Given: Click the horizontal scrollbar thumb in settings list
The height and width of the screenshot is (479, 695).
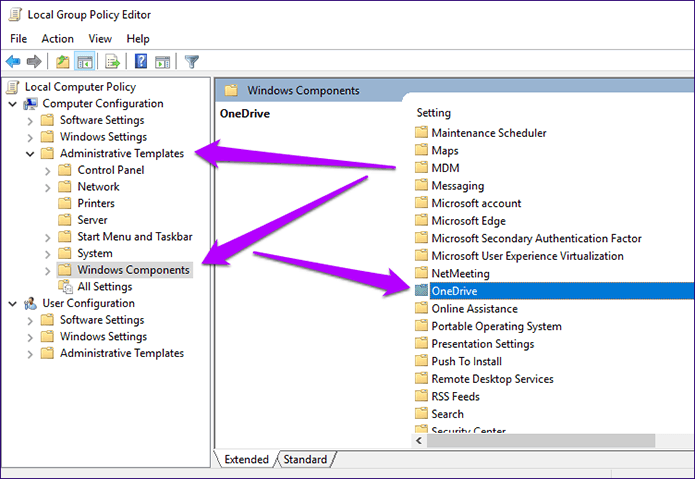Looking at the screenshot, I should [x=541, y=440].
